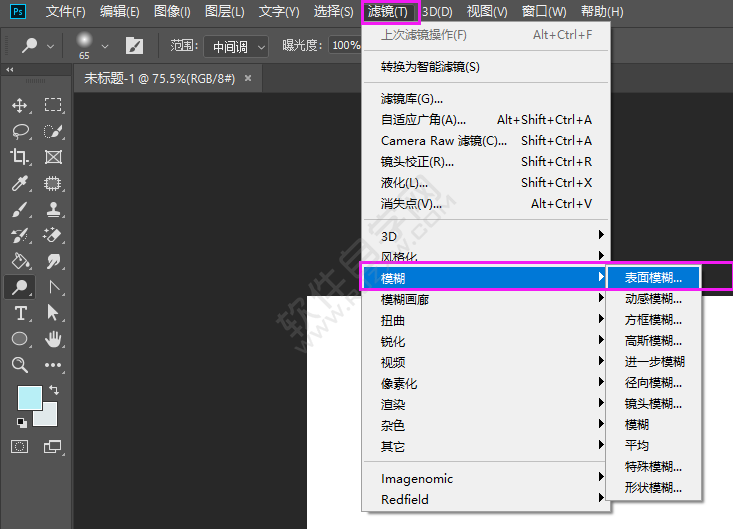
Task: Select the Eraser tool
Action: [x=53, y=235]
